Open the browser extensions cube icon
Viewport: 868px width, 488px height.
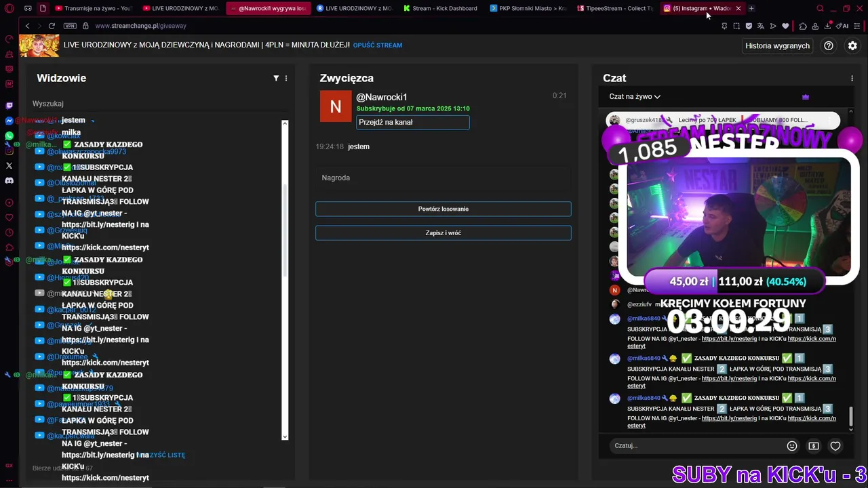803,26
